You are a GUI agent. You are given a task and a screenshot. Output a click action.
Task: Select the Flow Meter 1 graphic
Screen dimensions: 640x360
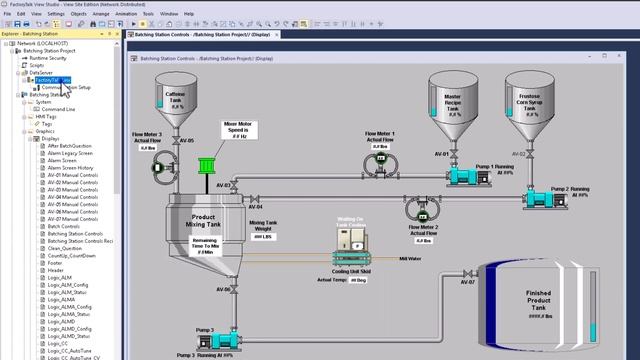[x=381, y=165]
